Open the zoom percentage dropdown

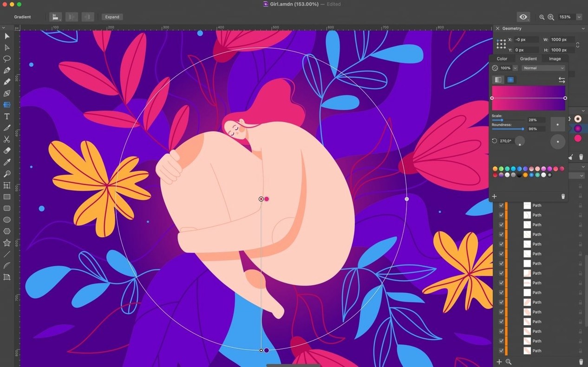pyautogui.click(x=579, y=17)
